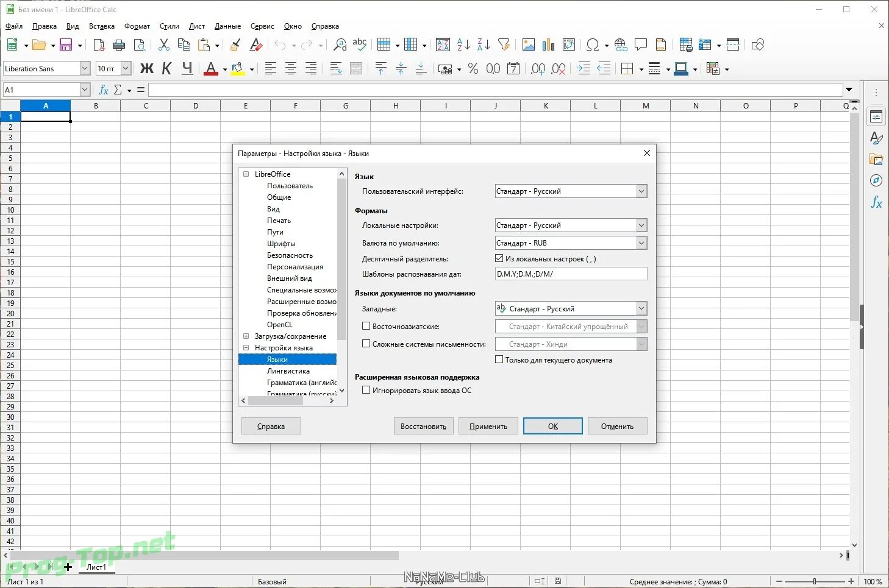Click the Sort ascending icon
889x588 pixels.
coord(463,44)
